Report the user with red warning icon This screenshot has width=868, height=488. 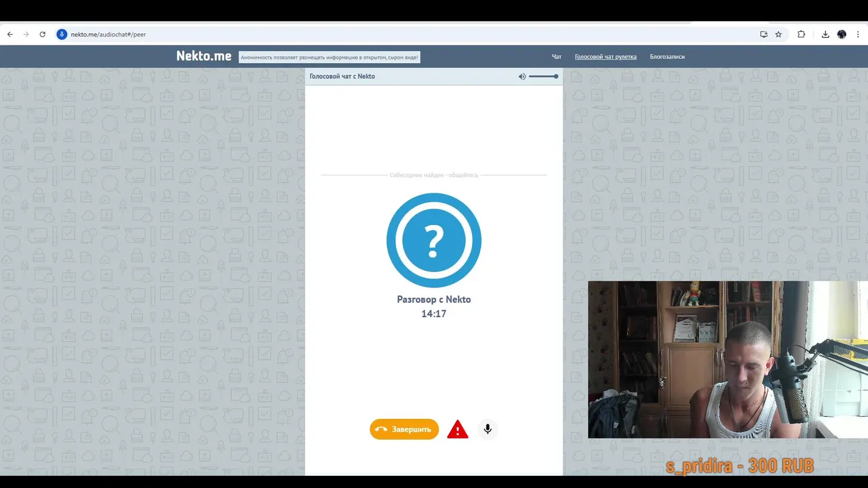(x=458, y=430)
